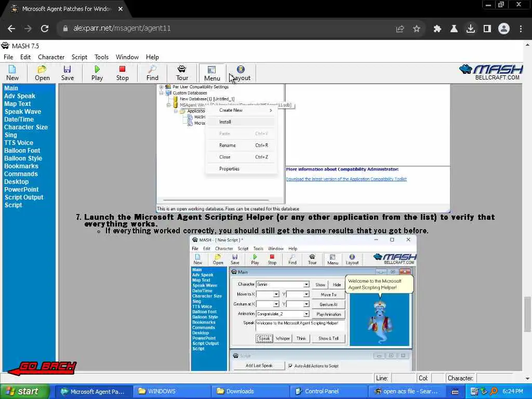The height and width of the screenshot is (399, 532).
Task: Click the scrollbar up arrow at top right
Action: [x=527, y=45]
